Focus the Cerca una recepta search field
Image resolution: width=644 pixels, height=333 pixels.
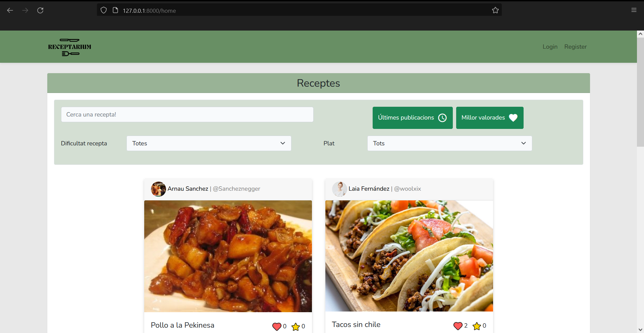pos(187,114)
